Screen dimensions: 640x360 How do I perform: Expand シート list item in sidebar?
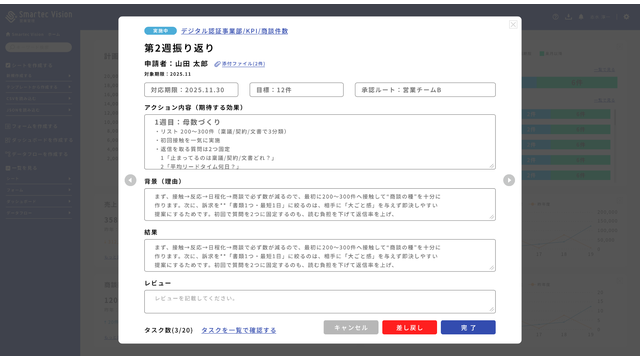pyautogui.click(x=38, y=179)
